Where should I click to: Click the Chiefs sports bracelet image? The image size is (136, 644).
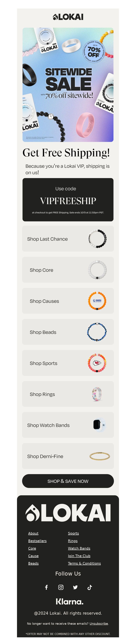tap(97, 363)
